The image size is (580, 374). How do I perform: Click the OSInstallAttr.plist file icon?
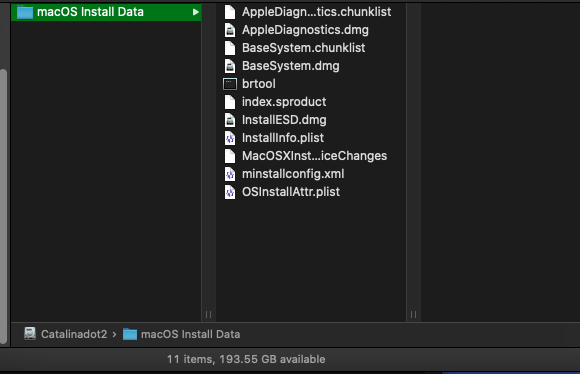(x=230, y=192)
